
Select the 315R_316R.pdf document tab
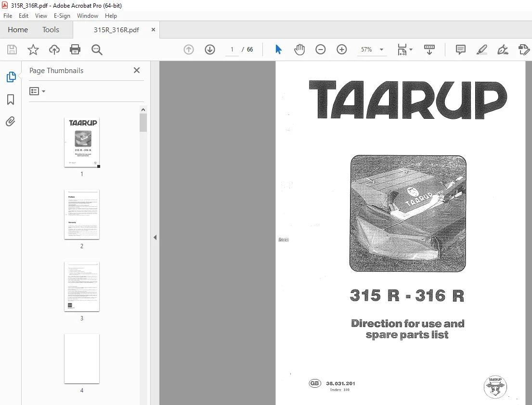tap(116, 30)
